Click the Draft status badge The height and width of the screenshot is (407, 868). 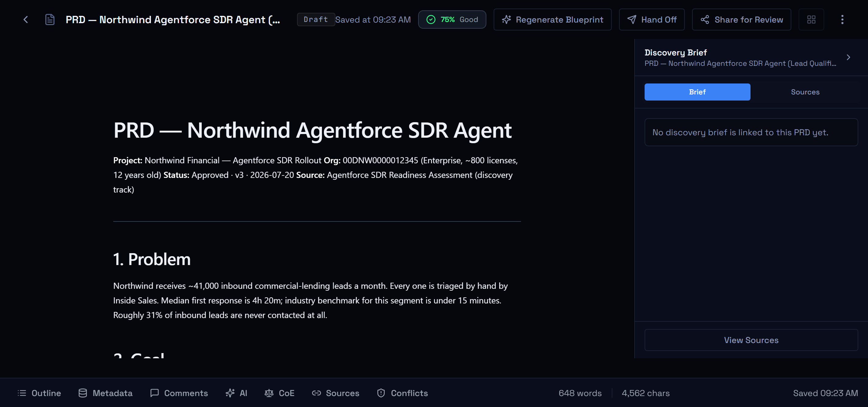coord(316,19)
